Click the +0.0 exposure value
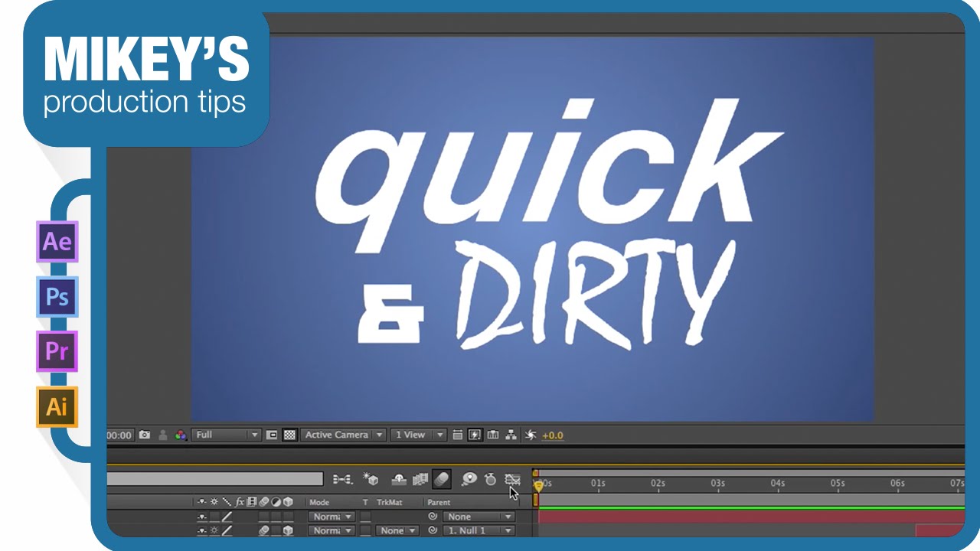 [x=553, y=435]
